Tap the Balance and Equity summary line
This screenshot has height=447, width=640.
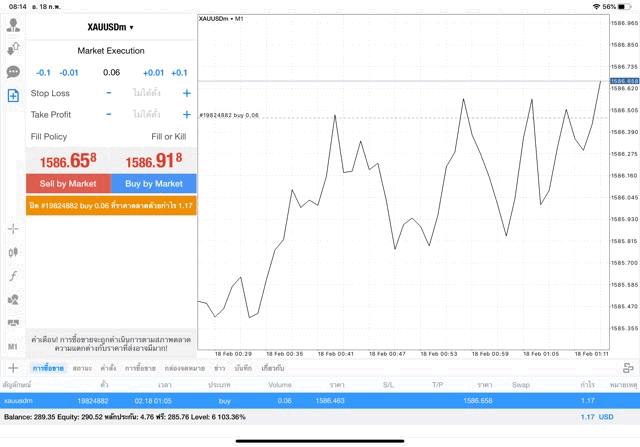point(125,417)
